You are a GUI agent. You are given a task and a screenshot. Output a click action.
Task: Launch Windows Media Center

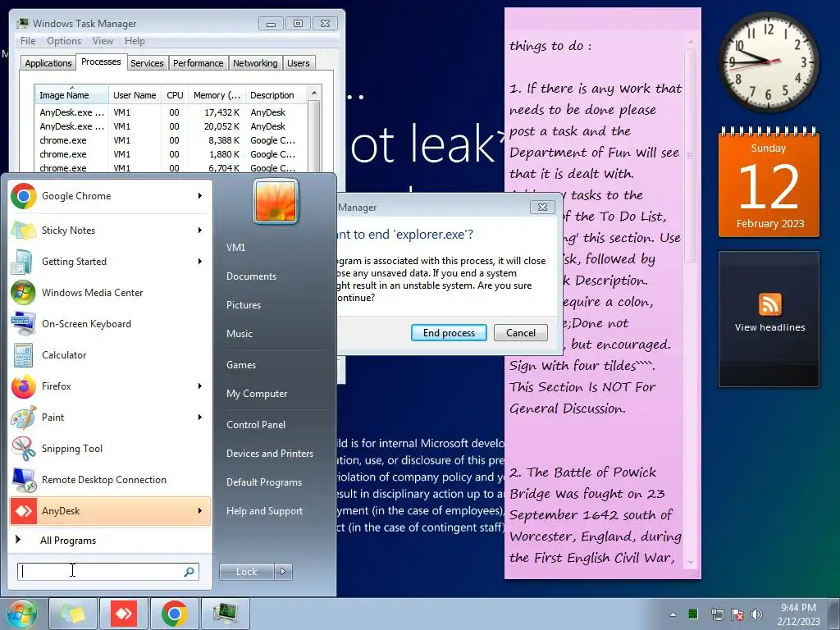coord(110,293)
